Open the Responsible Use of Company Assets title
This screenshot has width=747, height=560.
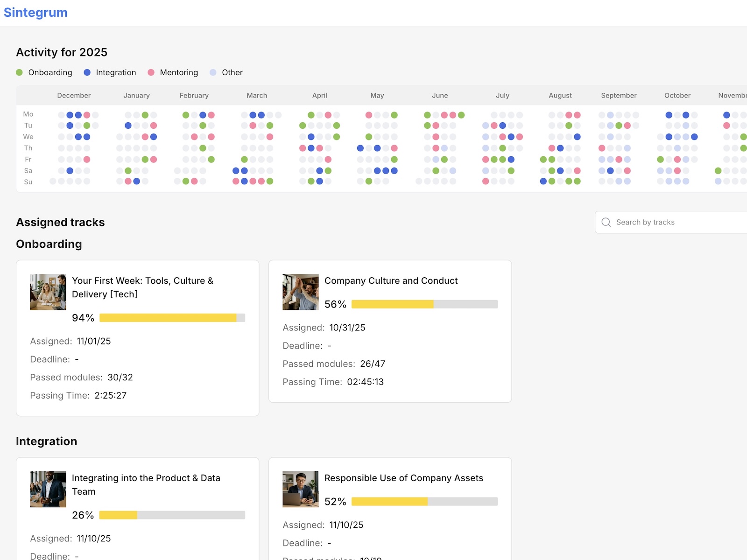403,478
